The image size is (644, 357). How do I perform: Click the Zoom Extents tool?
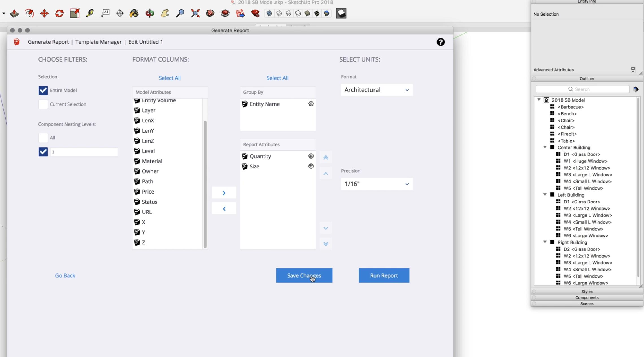195,13
